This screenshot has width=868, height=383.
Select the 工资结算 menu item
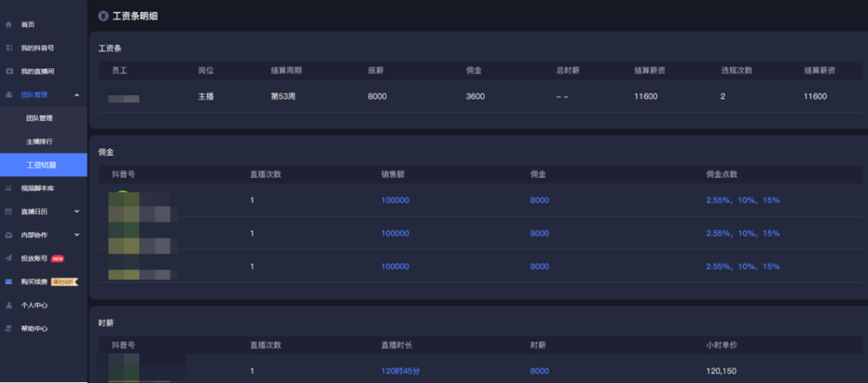(x=42, y=165)
